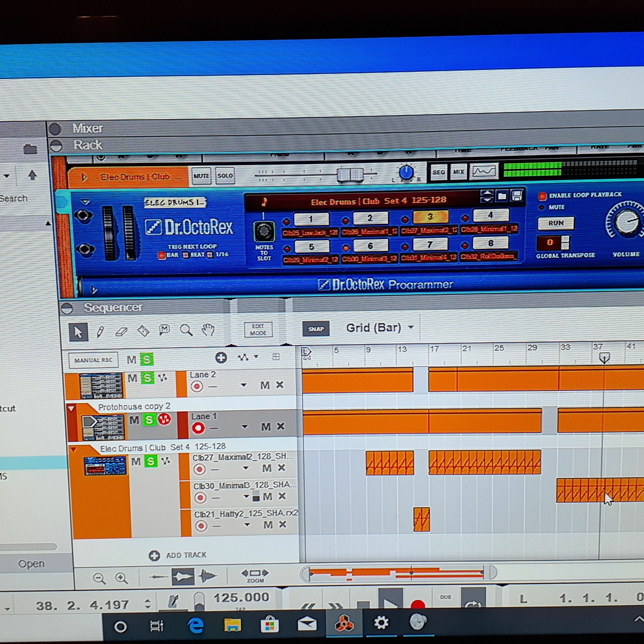Click the Reason app icon in taskbar
The height and width of the screenshot is (644, 644).
pos(344,623)
